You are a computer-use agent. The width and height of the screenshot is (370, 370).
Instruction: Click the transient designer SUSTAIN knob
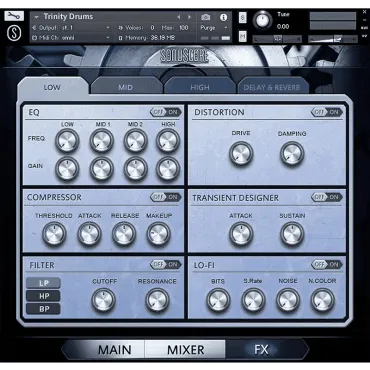click(292, 234)
